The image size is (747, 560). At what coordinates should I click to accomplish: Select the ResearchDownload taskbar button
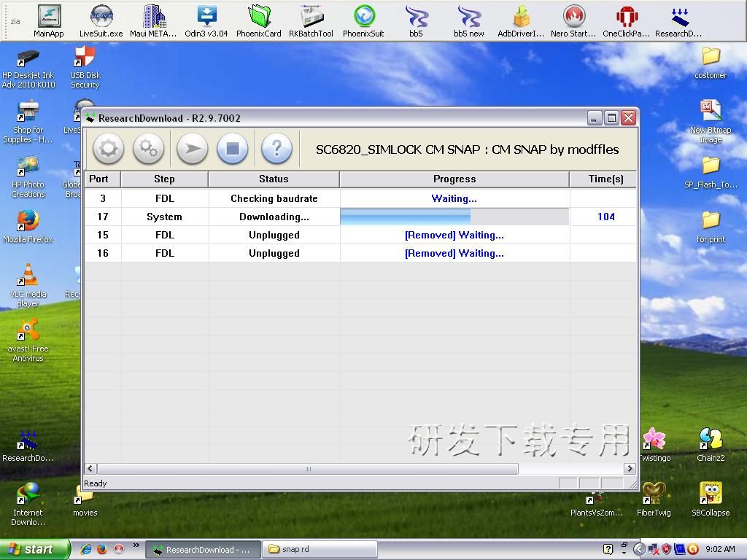(201, 549)
